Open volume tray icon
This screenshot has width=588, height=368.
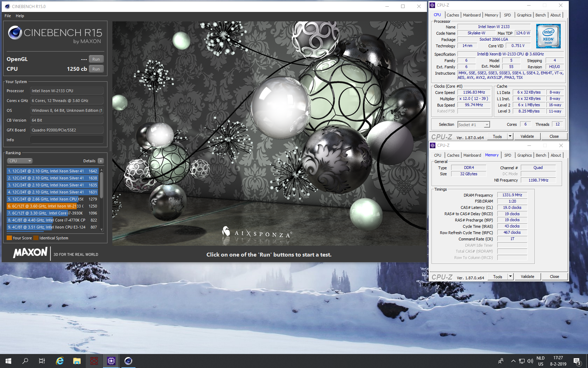pyautogui.click(x=530, y=361)
